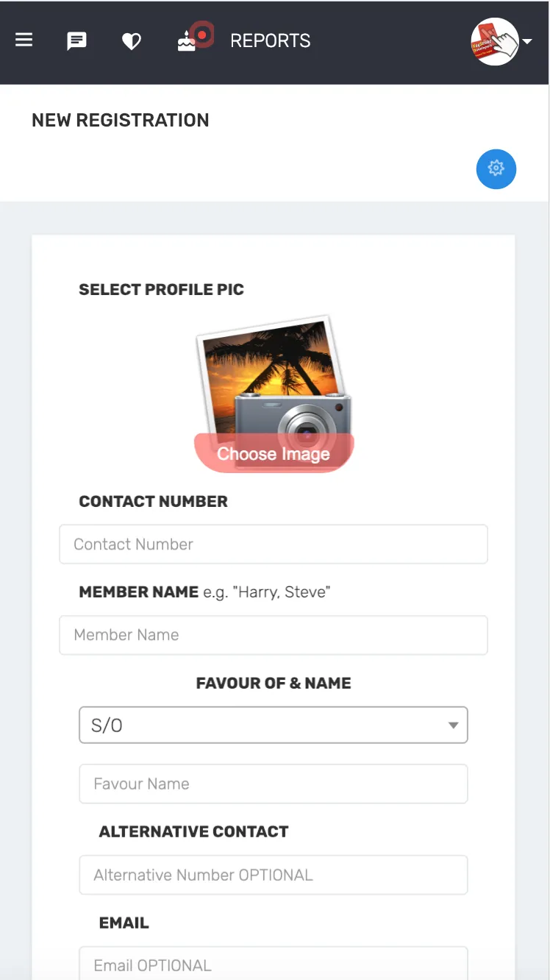Click the user profile avatar
This screenshot has width=550, height=980.
pos(495,42)
